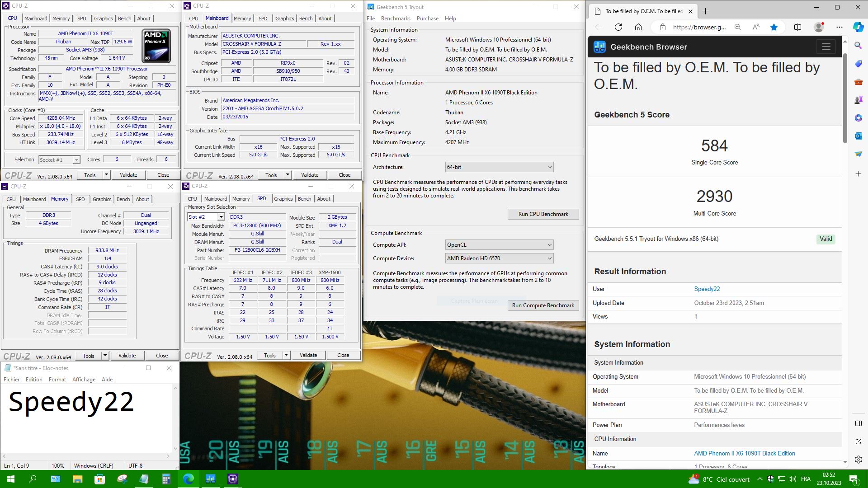Viewport: 868px width, 488px height.
Task: Open sidebar search icon
Action: point(858,46)
